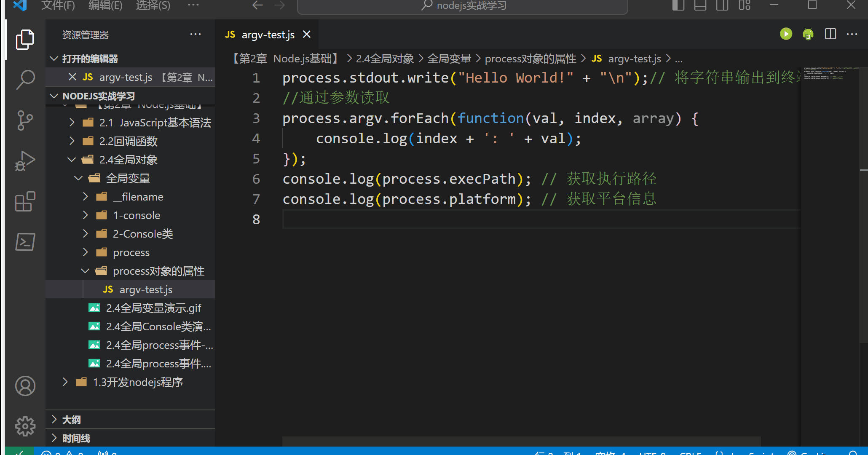Click line number 3 in gutter
This screenshot has height=455, width=868.
[x=256, y=118]
